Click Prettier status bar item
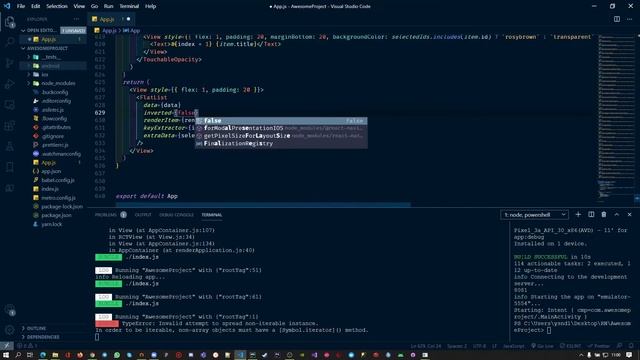Screen dimensions: 640x360 pos(599,346)
